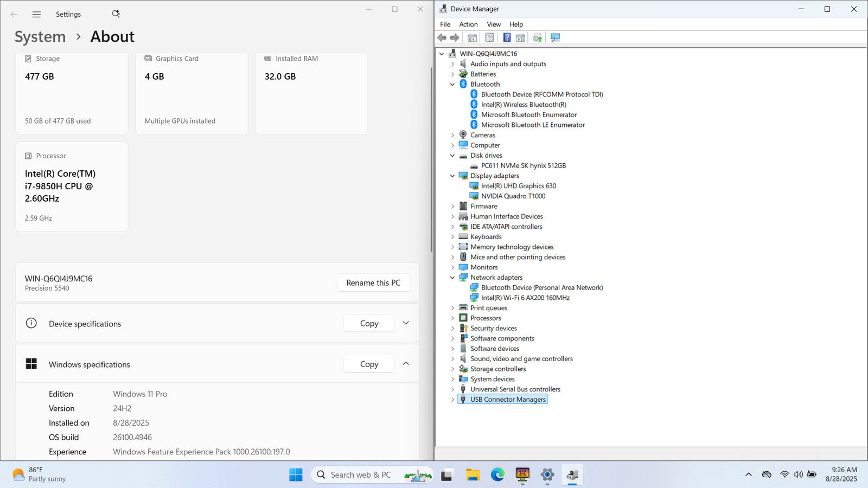
Task: Expand the Processors node
Action: coord(452,318)
